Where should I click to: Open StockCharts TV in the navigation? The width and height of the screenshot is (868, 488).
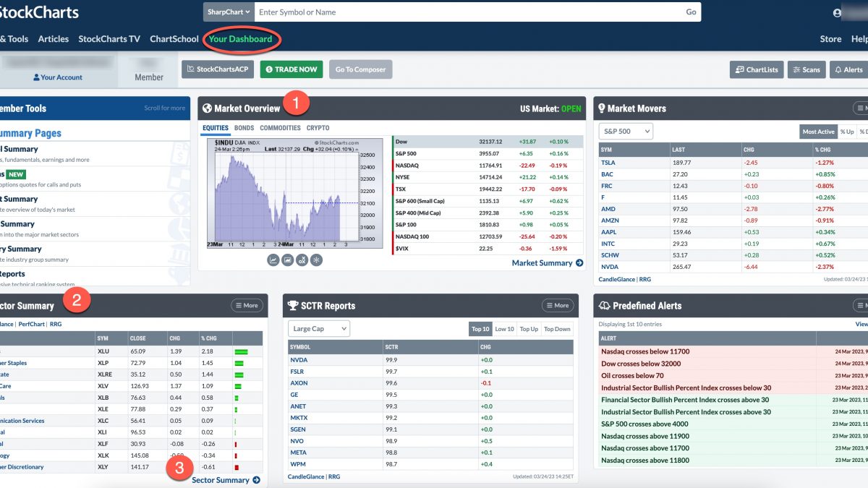coord(109,39)
